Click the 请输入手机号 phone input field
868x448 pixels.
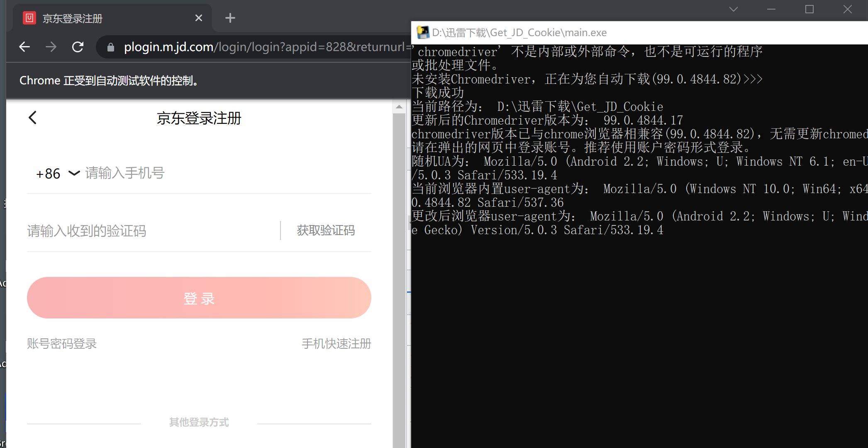pyautogui.click(x=227, y=173)
